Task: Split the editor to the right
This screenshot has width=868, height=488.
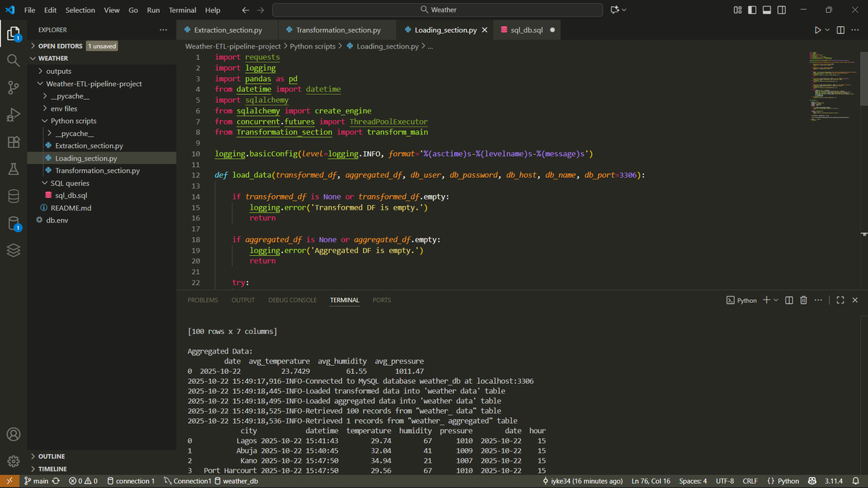Action: pos(841,30)
